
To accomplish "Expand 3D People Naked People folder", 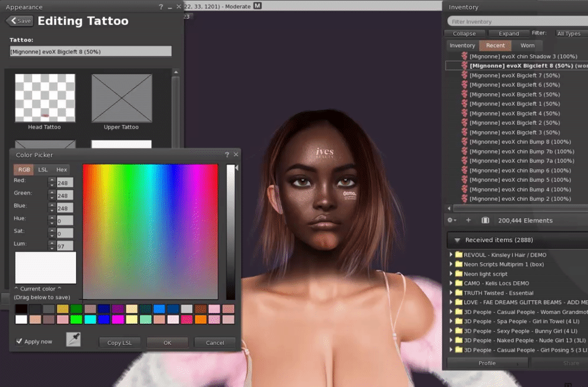I will click(x=451, y=340).
